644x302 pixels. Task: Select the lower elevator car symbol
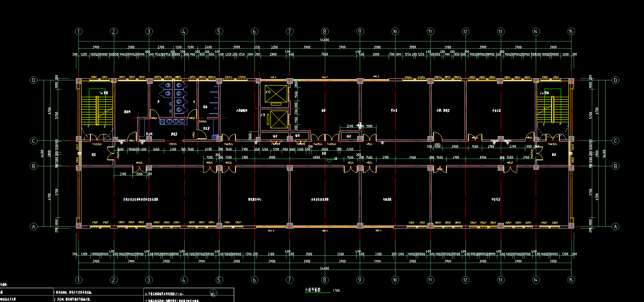(276, 120)
